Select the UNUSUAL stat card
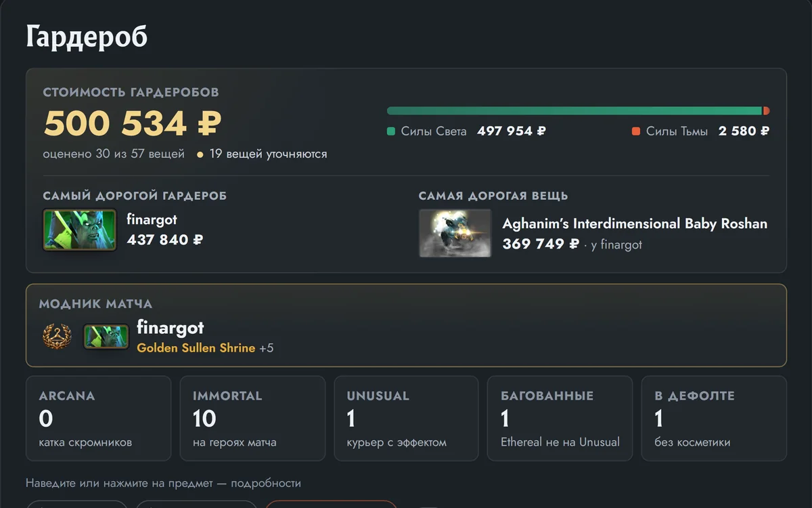Image resolution: width=812 pixels, height=508 pixels. tap(407, 419)
